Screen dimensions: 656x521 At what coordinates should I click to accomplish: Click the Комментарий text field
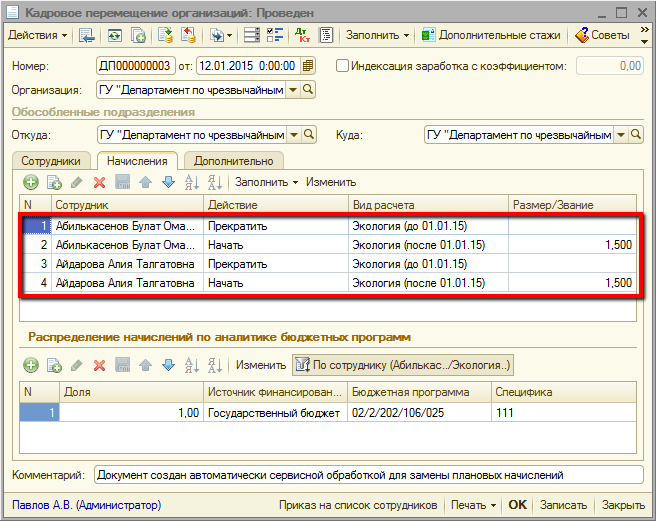tap(368, 475)
